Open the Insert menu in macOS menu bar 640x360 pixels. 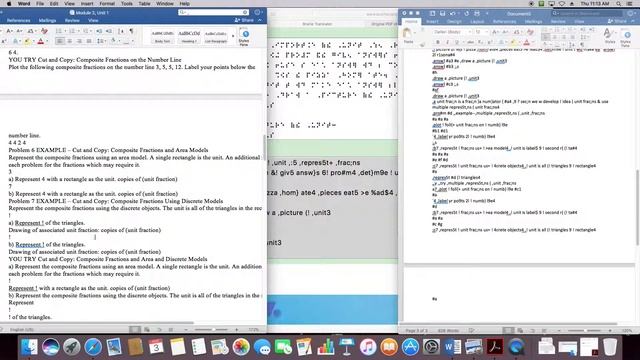[87, 4]
